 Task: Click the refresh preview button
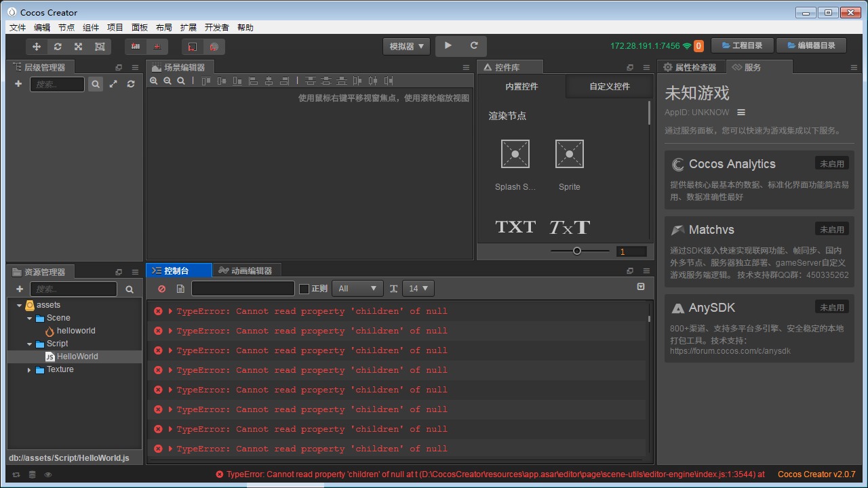point(474,45)
